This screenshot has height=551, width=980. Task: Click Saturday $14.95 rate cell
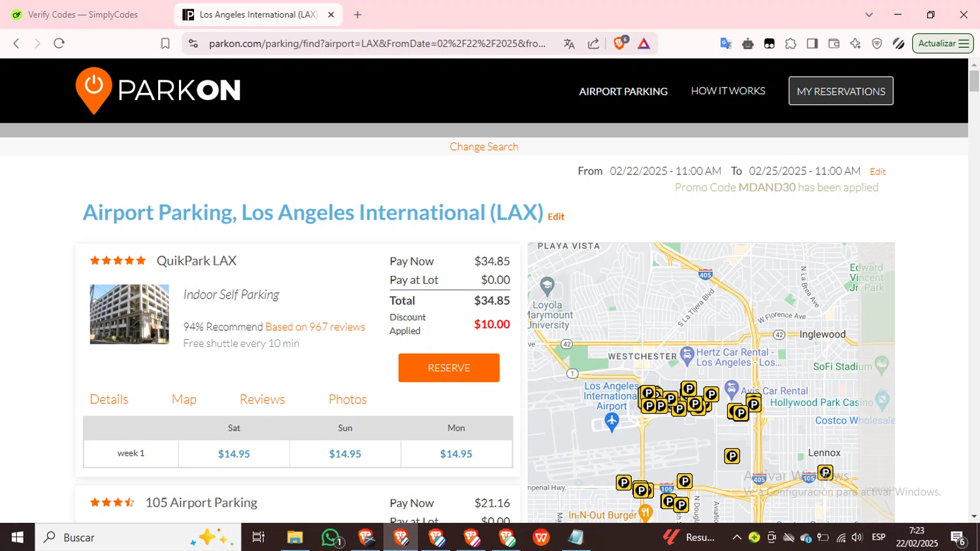point(234,454)
